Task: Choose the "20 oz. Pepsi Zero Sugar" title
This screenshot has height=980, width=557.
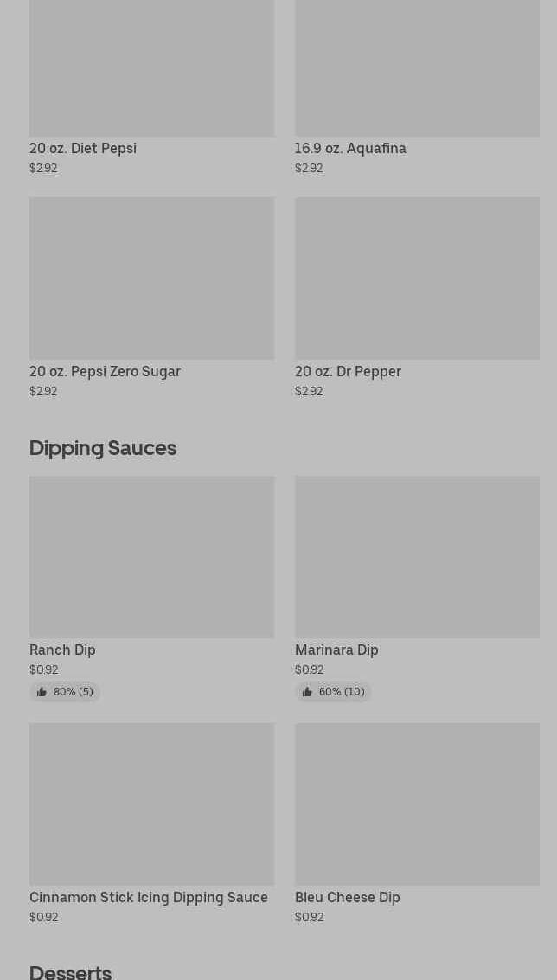Action: point(105,371)
